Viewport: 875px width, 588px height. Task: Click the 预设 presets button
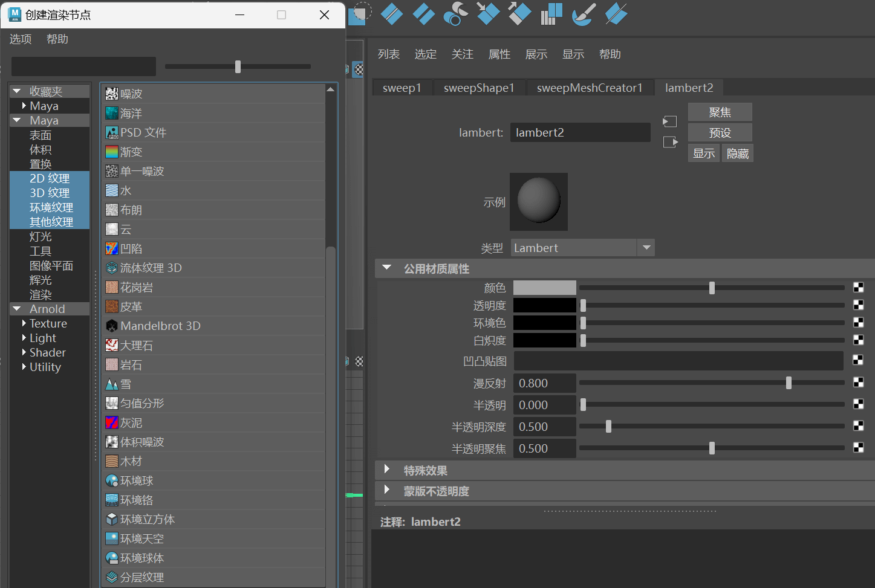click(x=720, y=133)
